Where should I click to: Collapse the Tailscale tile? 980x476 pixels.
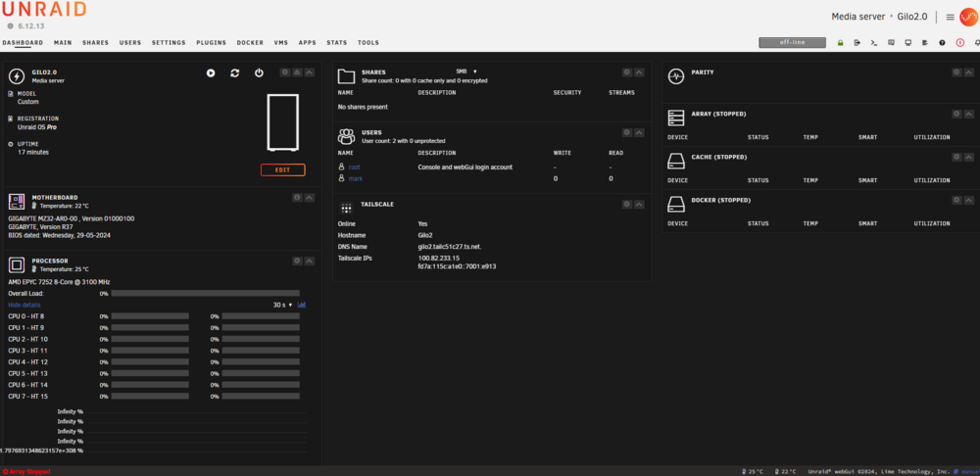pos(639,205)
